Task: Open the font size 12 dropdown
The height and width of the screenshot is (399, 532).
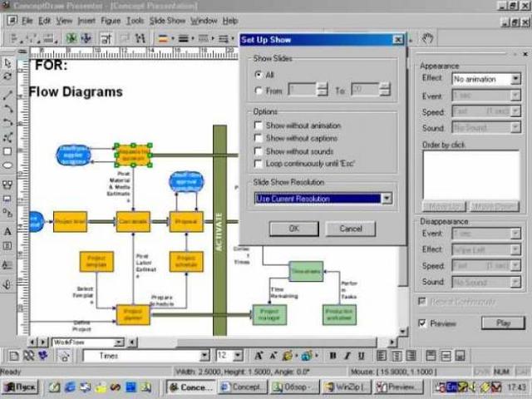Action: coord(239,356)
